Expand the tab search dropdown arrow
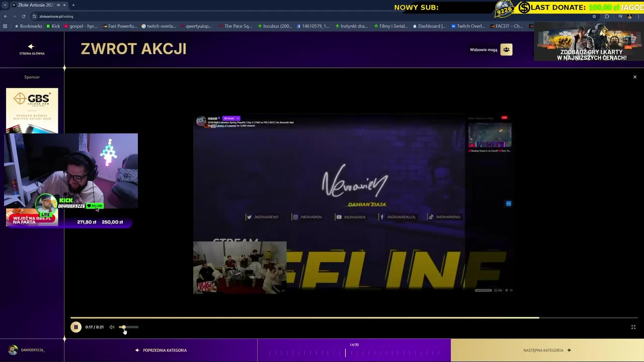The width and height of the screenshot is (644, 362). coord(5,5)
